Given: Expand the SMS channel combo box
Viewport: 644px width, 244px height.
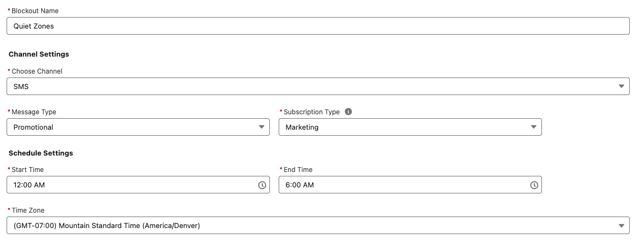Looking at the screenshot, I should click(x=318, y=86).
